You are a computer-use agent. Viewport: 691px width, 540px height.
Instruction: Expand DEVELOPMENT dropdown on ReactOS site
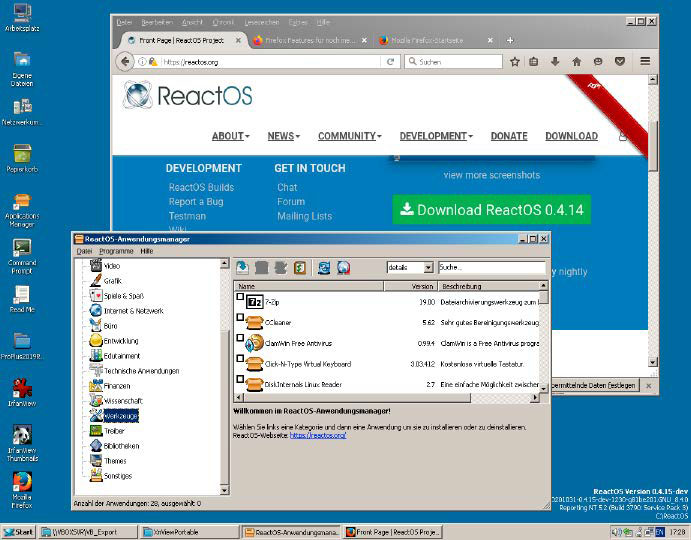click(436, 136)
